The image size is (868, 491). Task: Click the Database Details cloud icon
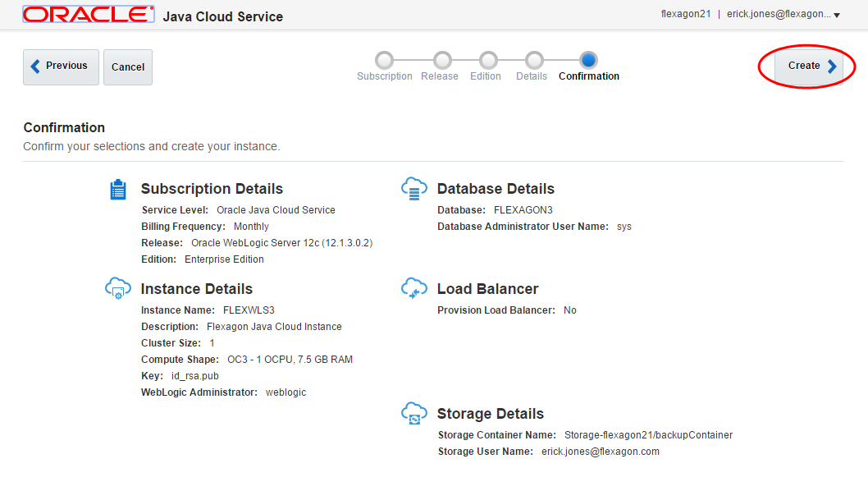pos(414,188)
